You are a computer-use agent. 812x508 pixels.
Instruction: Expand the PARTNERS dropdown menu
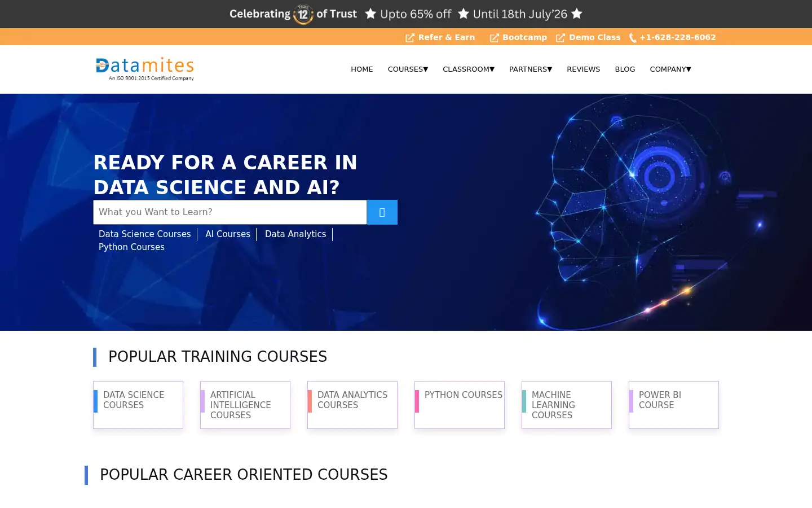point(531,69)
